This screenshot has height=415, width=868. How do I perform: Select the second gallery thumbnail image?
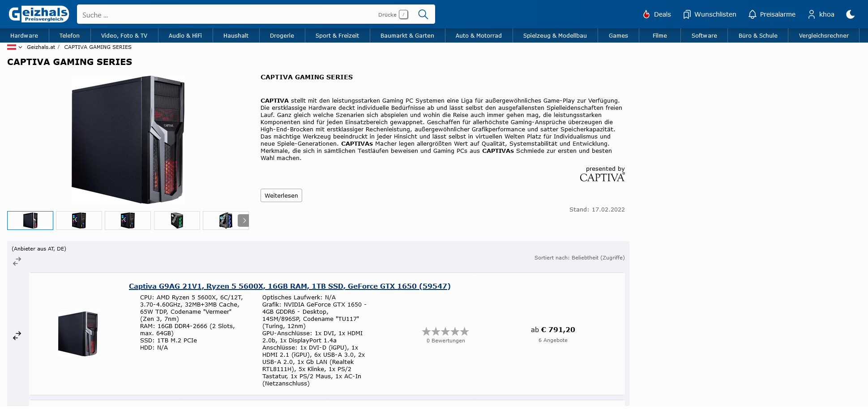click(79, 220)
